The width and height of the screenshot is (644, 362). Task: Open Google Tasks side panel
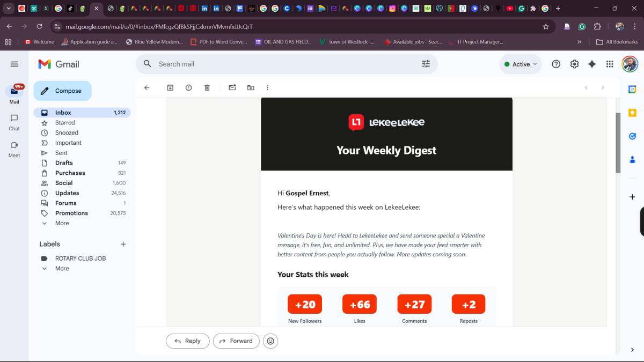click(632, 136)
